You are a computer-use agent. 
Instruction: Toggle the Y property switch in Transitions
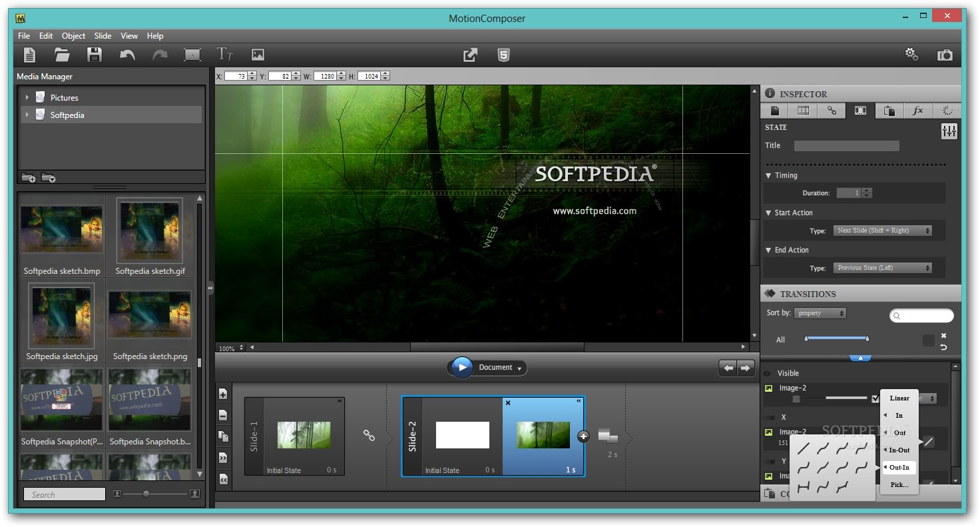click(771, 461)
